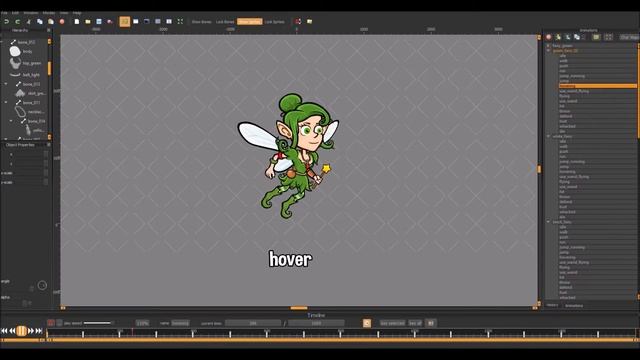Create a new project with the blank page icon
This screenshot has height=360, width=640.
coord(77,22)
